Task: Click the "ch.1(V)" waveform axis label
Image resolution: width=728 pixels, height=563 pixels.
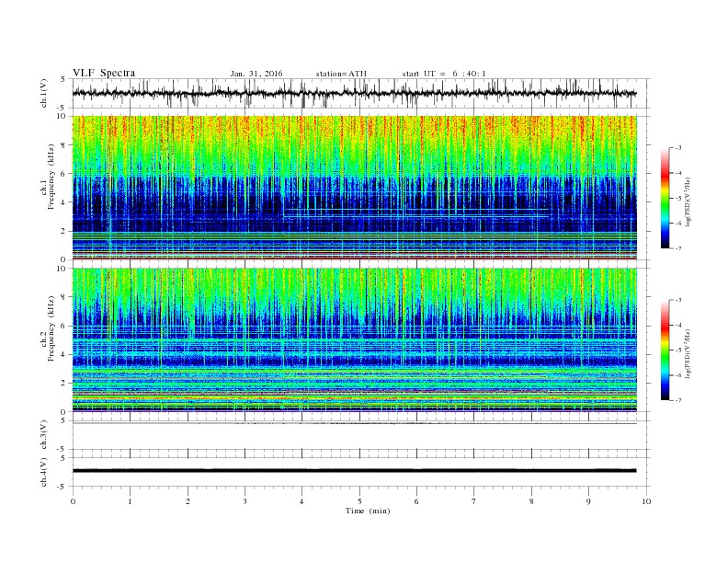Action: tap(44, 93)
